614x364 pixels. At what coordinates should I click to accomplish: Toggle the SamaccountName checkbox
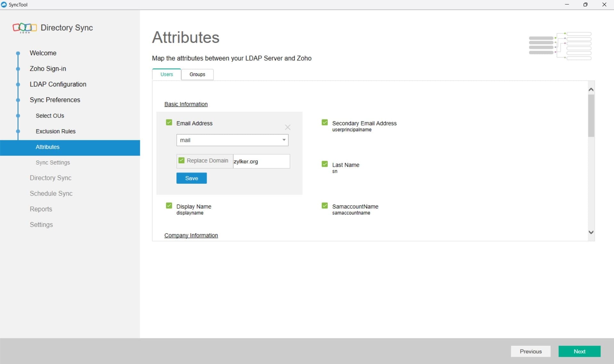click(x=325, y=206)
